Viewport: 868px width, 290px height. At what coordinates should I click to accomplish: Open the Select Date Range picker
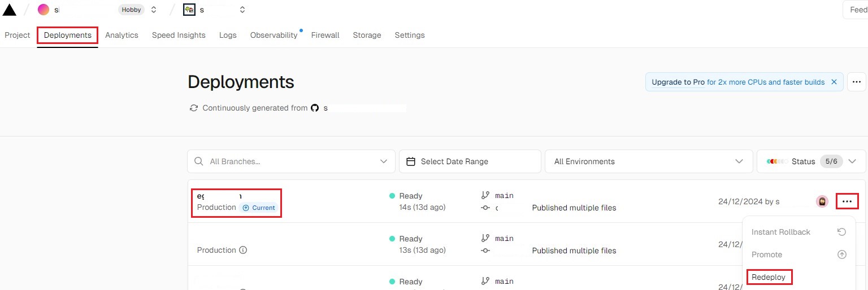point(470,161)
